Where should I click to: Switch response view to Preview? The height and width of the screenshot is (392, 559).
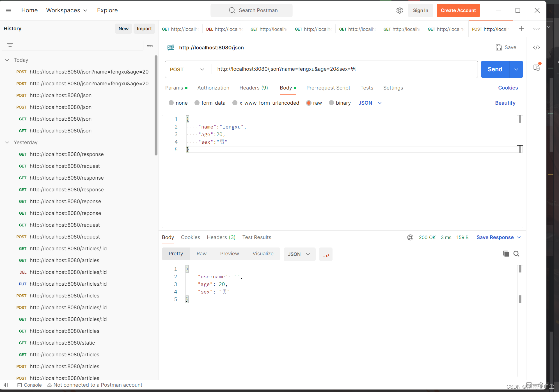point(230,254)
